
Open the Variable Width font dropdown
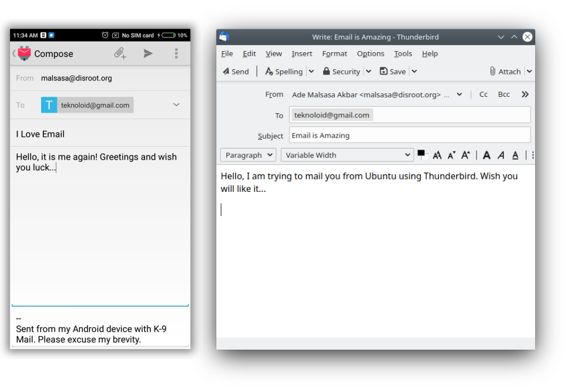click(347, 156)
